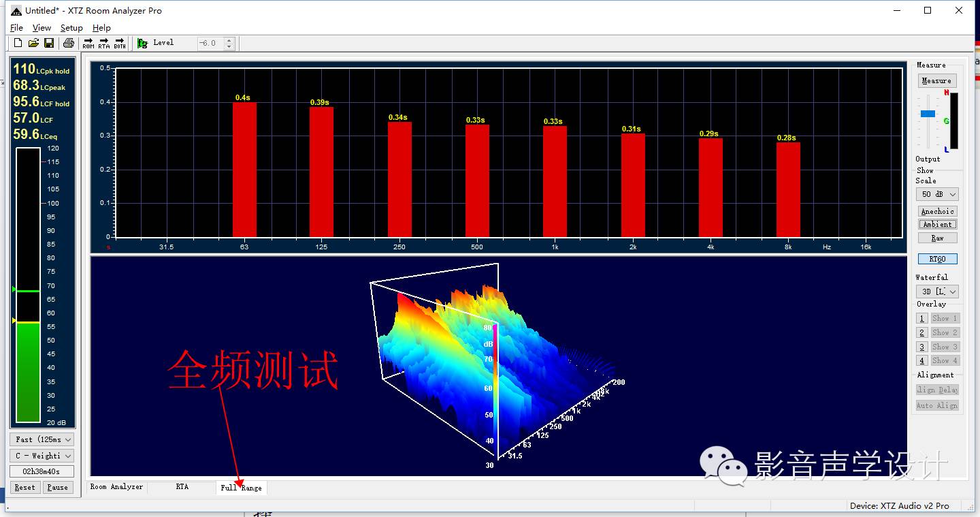This screenshot has width=980, height=517.
Task: Decrease Level with the stepper down arrow
Action: [x=229, y=46]
